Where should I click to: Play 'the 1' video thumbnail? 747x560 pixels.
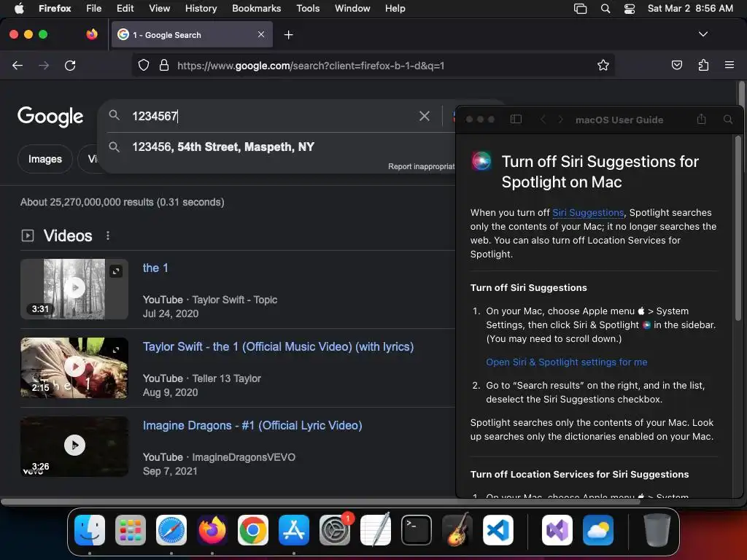74,289
